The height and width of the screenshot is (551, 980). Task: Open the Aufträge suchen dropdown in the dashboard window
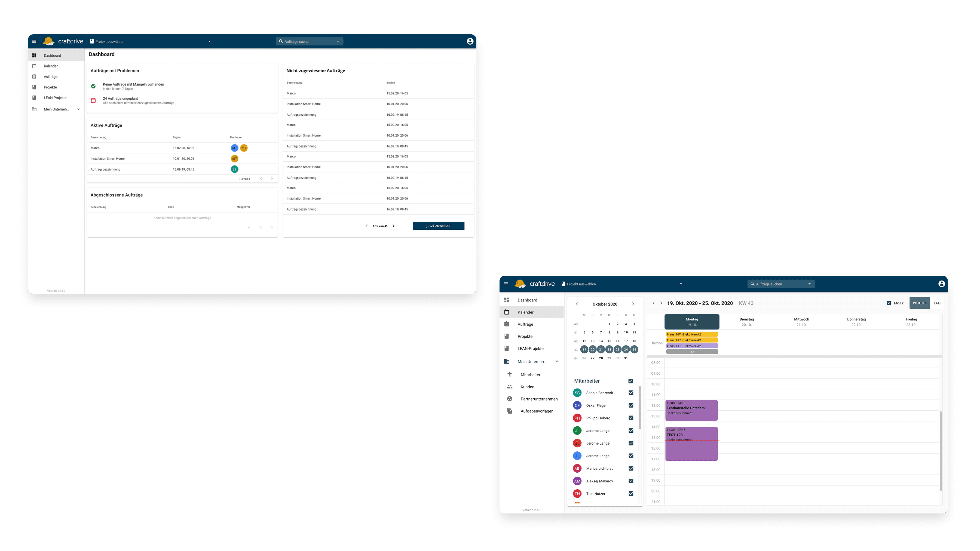(338, 41)
